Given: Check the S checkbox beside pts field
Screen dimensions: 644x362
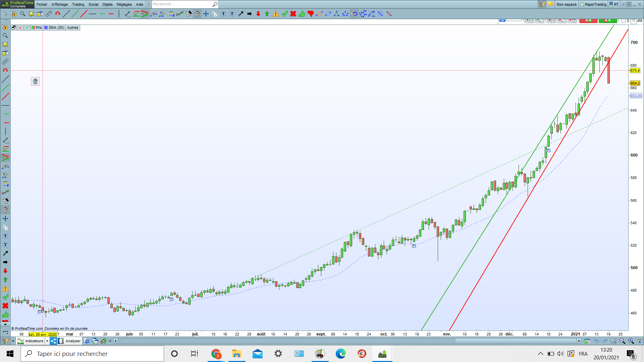Looking at the screenshot, I should [623, 21].
